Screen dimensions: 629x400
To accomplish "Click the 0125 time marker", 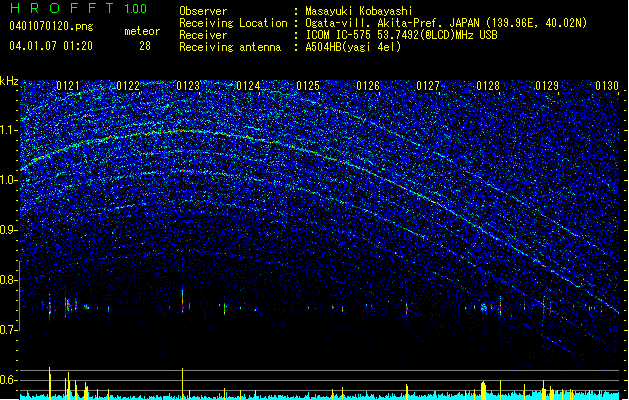I will pos(308,86).
